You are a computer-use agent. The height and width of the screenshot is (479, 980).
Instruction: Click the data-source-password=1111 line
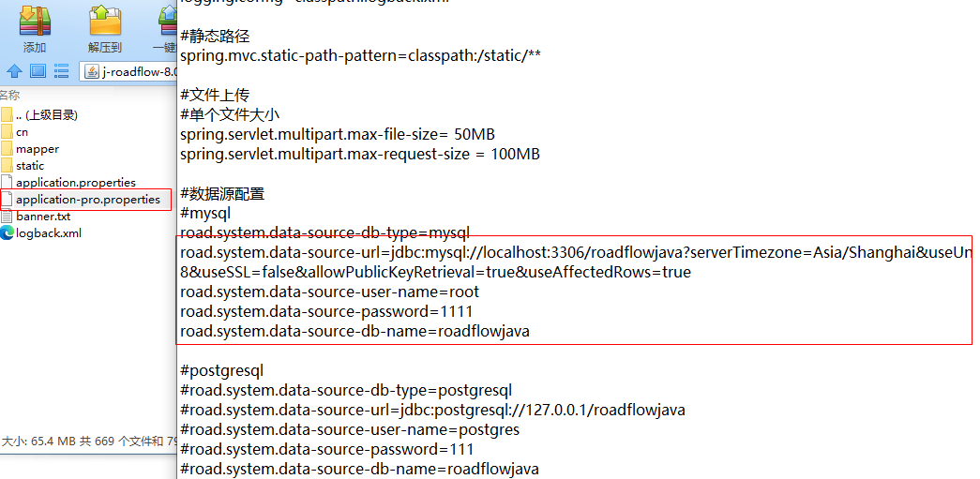pos(326,311)
